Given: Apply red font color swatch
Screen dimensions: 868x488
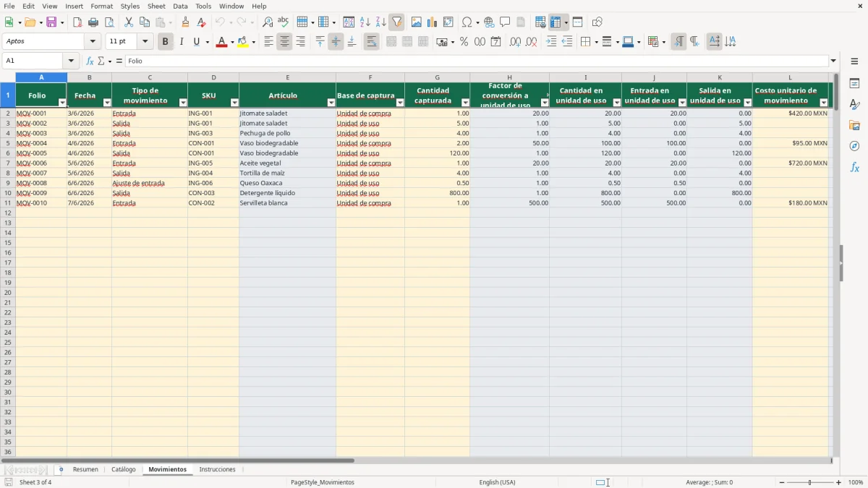Looking at the screenshot, I should click(x=221, y=42).
